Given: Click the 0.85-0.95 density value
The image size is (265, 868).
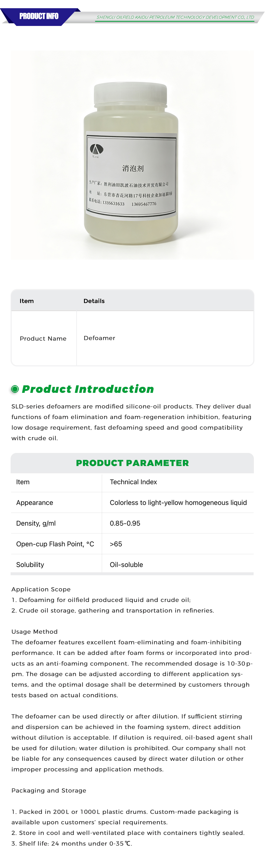Looking at the screenshot, I should coord(125,523).
